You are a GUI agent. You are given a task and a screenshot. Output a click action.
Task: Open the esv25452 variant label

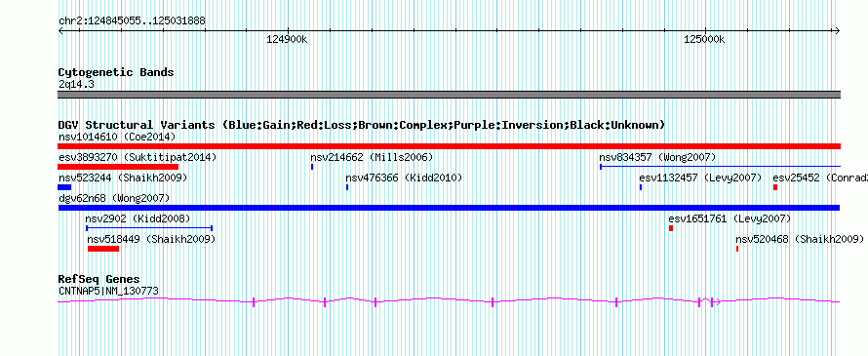click(x=820, y=178)
